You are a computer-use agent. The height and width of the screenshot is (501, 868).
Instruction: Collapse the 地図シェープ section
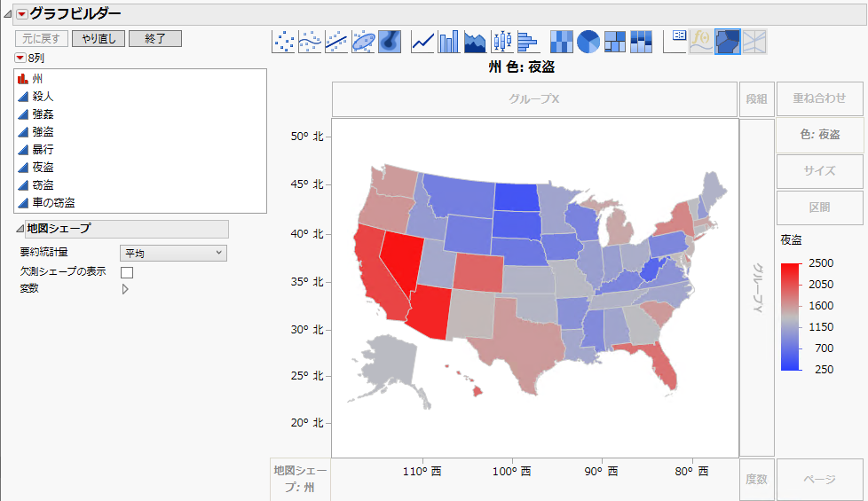tap(20, 229)
